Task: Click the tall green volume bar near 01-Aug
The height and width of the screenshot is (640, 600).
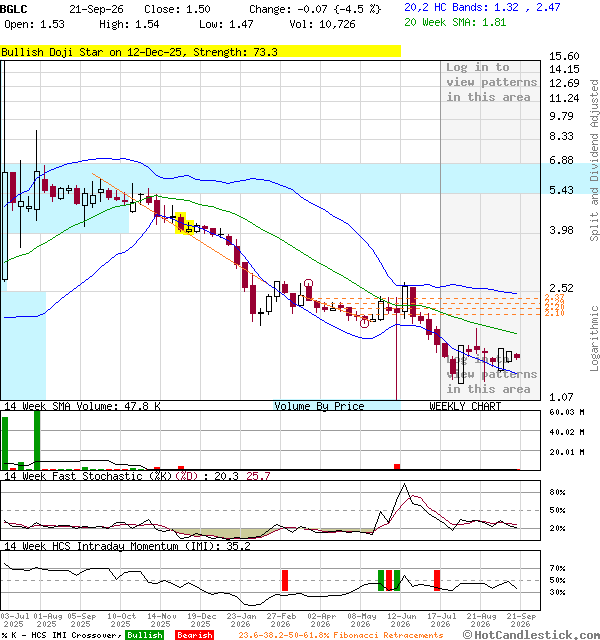Action: coord(37,440)
